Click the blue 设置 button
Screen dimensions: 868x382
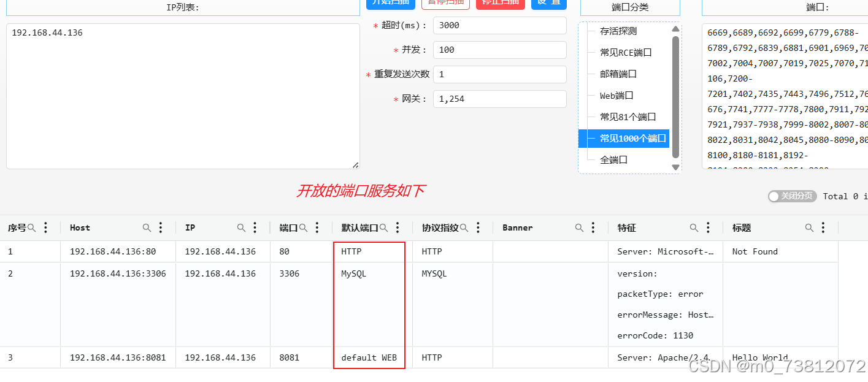[549, 3]
